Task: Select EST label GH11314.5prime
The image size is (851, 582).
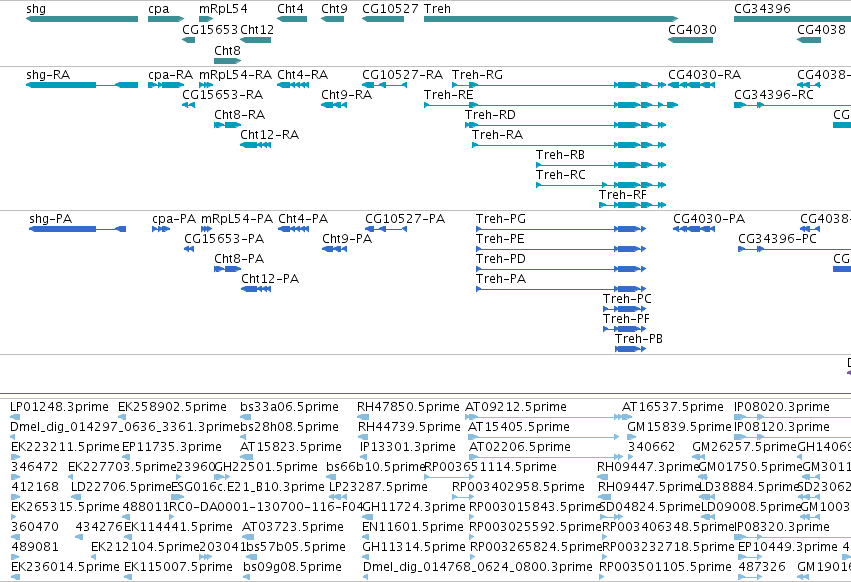Action: tap(414, 547)
